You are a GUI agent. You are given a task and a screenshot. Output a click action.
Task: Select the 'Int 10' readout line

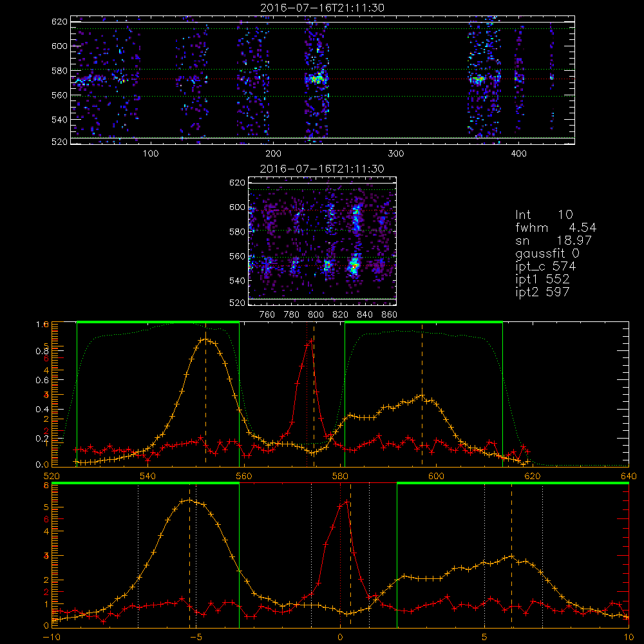click(x=544, y=215)
